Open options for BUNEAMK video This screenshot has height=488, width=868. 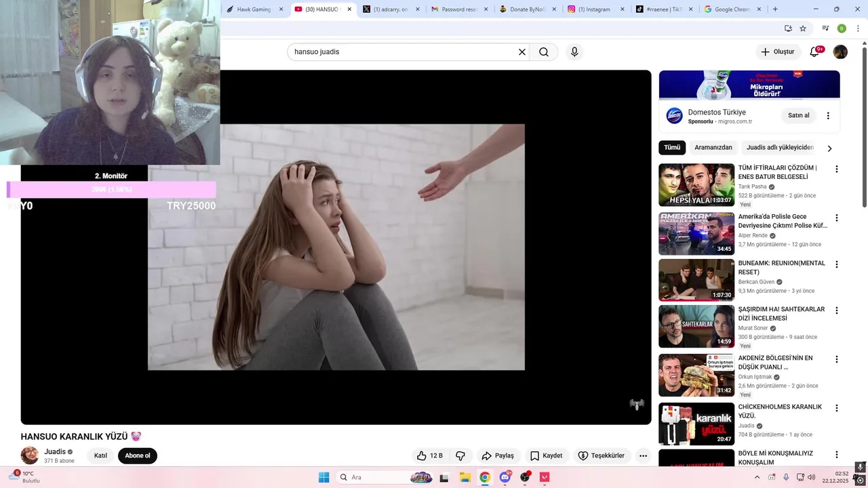point(837,264)
